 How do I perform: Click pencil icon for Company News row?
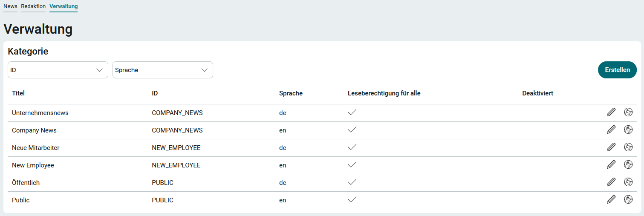click(x=611, y=130)
